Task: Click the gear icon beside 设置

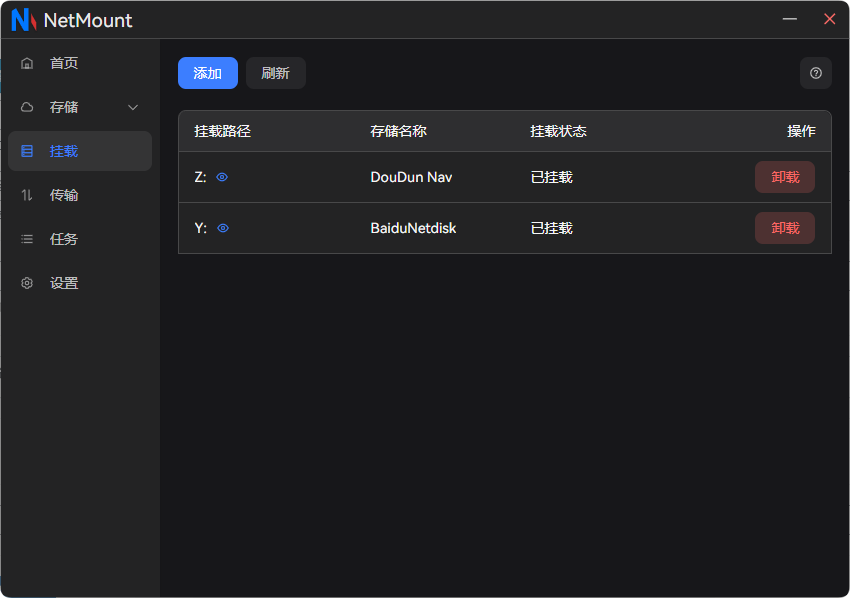Action: pos(27,283)
